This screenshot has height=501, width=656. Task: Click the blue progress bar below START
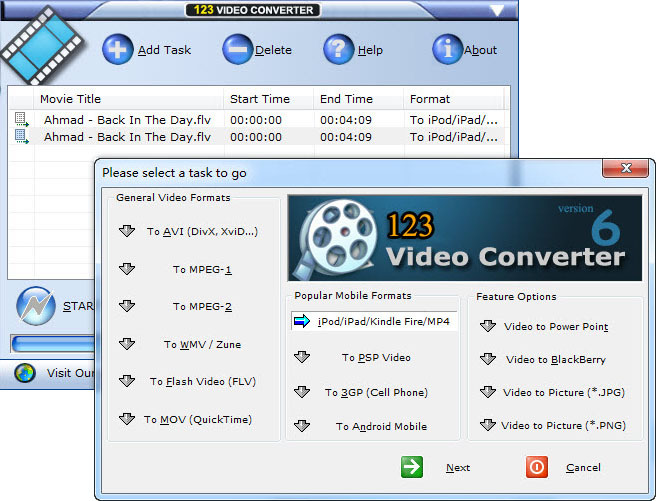pos(53,344)
